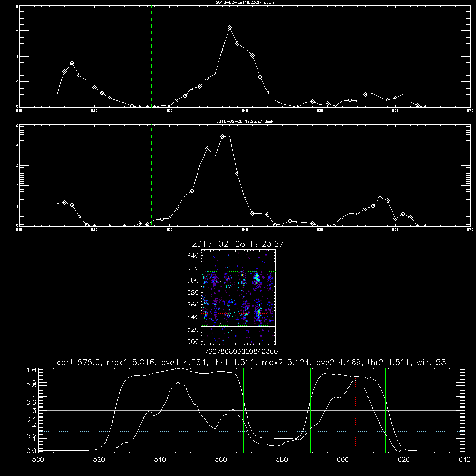Click the 540 label on the bottom plot x-axis
Image resolution: width=476 pixels, height=476 pixels.
tap(160, 460)
